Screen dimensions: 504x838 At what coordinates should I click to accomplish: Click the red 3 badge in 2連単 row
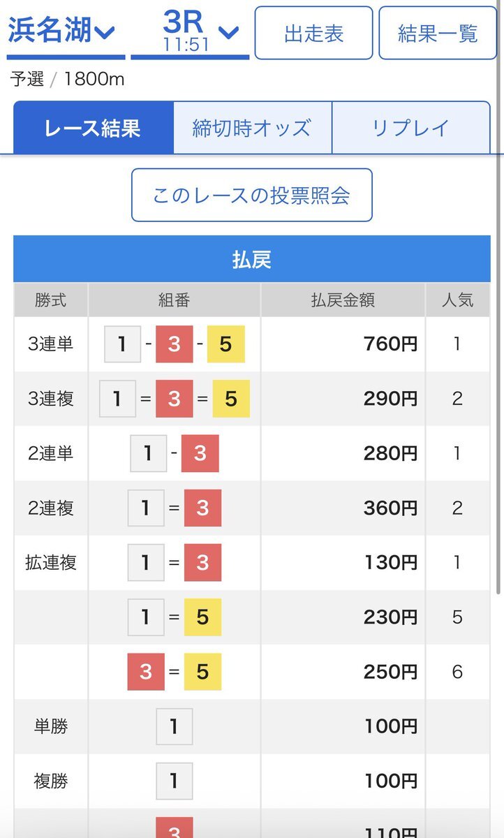(200, 453)
